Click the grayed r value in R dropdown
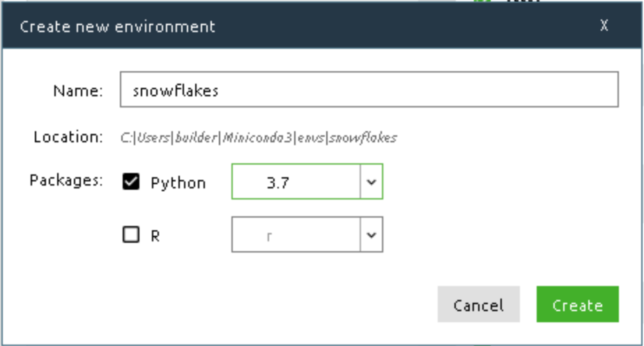Screen dimensions: 644x346 tap(269, 236)
